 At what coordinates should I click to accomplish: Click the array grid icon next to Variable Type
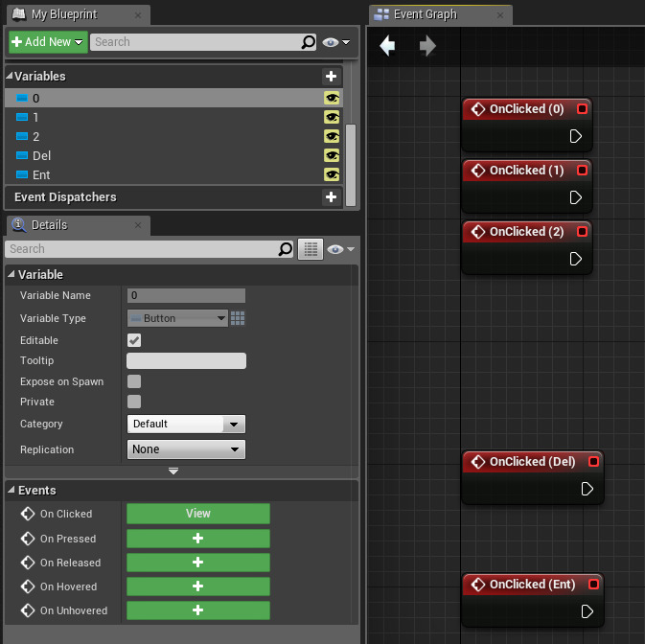click(x=239, y=318)
